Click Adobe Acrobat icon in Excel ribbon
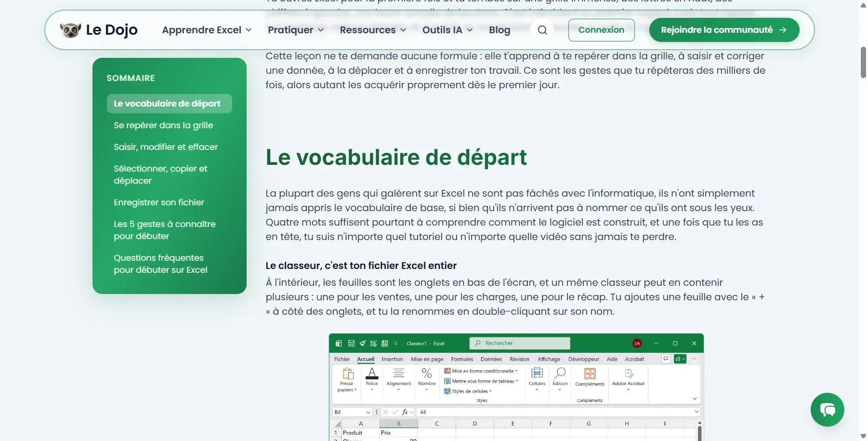868x441 pixels. (x=629, y=374)
